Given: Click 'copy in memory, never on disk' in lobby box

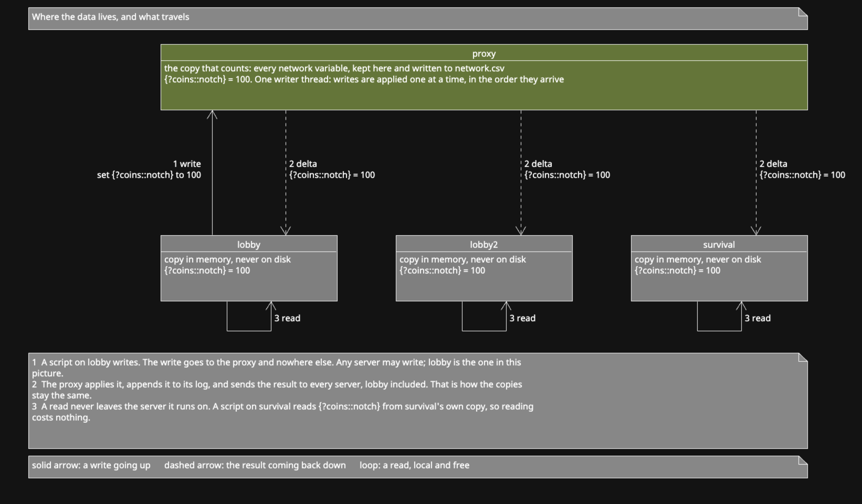Looking at the screenshot, I should coord(228,259).
